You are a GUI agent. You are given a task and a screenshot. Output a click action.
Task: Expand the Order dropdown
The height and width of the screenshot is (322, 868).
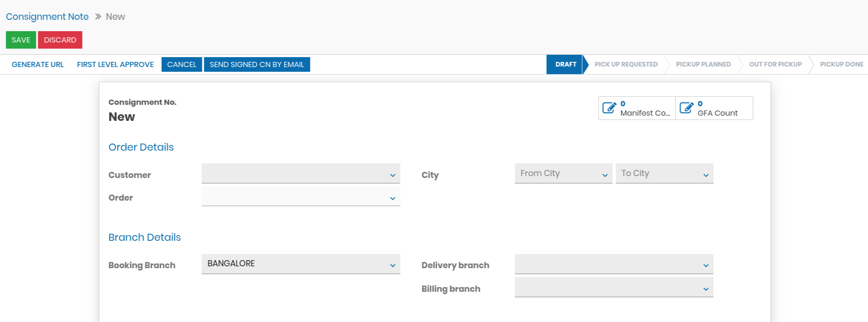coord(300,197)
